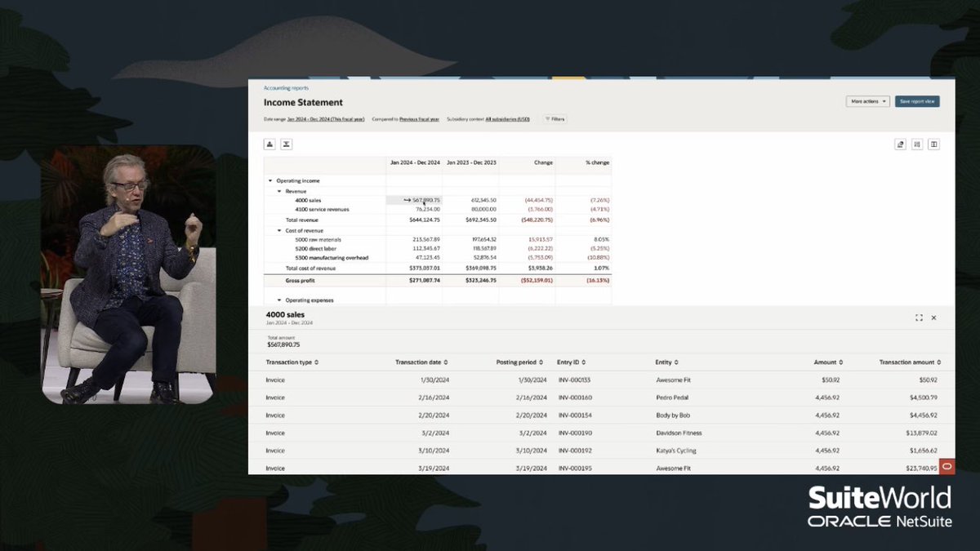This screenshot has height=551, width=980.
Task: Change compared to Previous fiscal year
Action: click(x=419, y=119)
